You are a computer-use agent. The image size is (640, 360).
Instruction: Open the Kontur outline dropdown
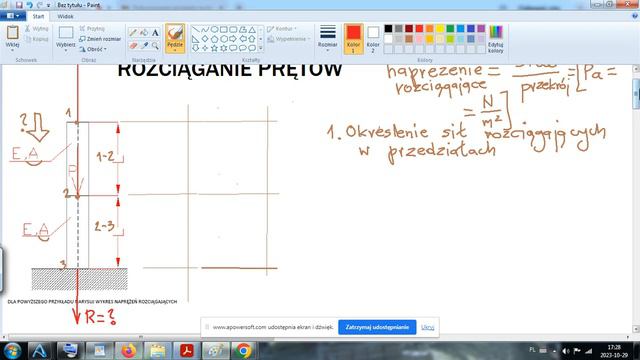point(282,29)
